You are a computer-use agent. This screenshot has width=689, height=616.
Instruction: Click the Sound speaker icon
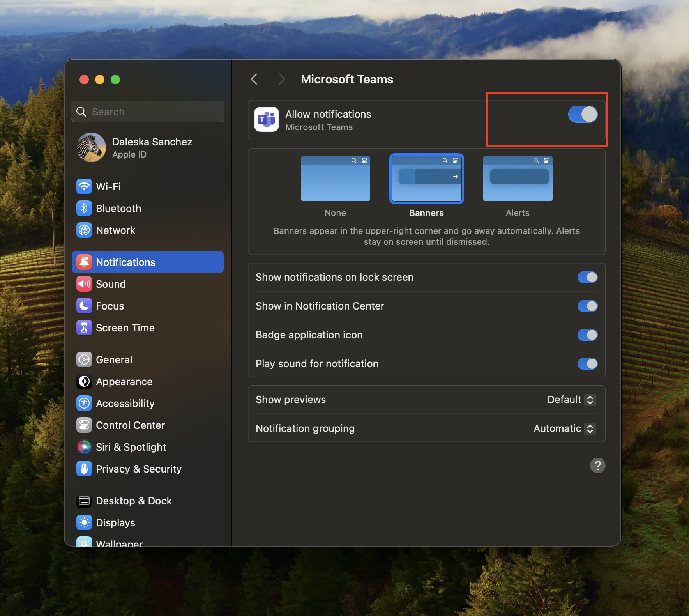pos(84,284)
